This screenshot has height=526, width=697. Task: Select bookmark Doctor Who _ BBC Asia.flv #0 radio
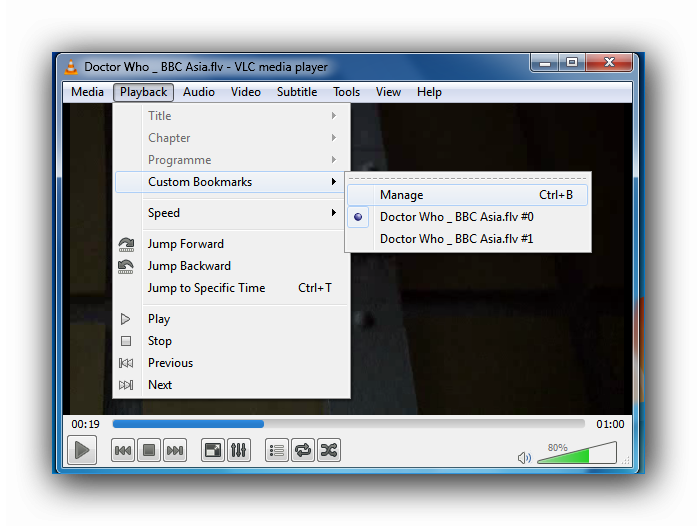tap(358, 217)
